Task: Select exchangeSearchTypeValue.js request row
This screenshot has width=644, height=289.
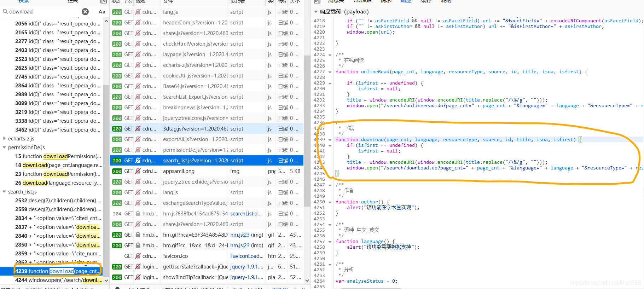Action: [207, 203]
